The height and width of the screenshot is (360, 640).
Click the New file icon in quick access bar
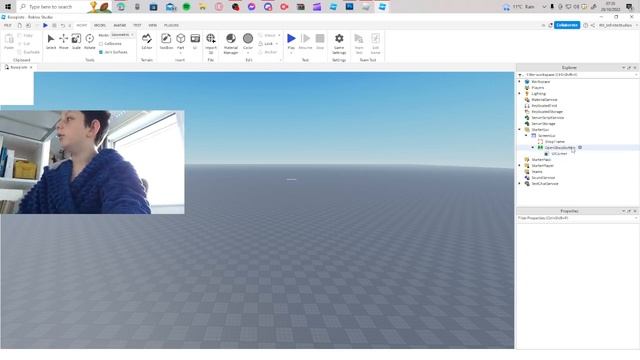(x=19, y=25)
